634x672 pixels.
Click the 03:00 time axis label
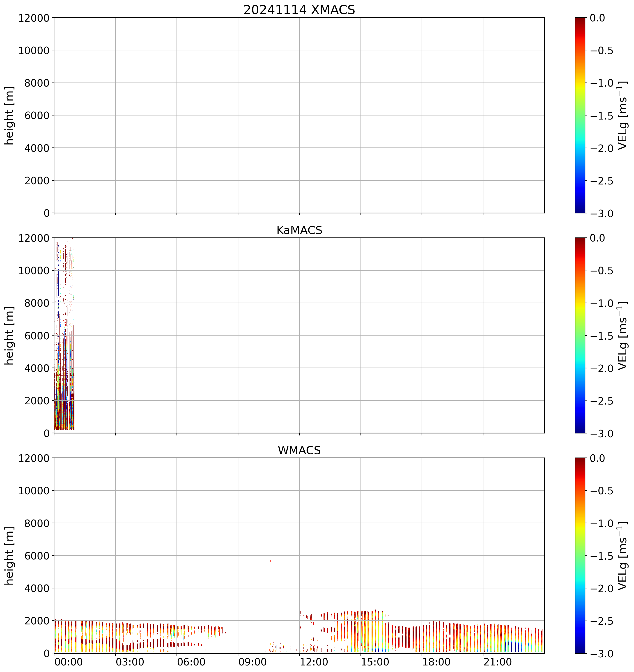click(130, 662)
